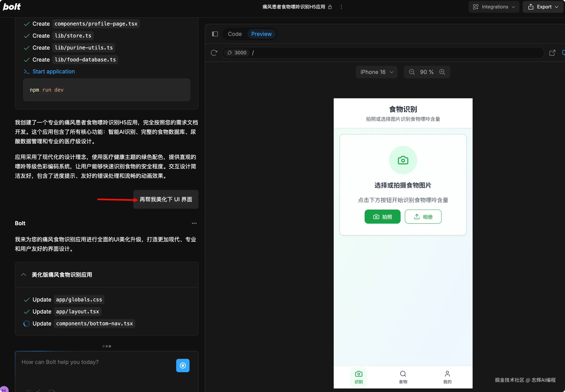Image resolution: width=565 pixels, height=392 pixels.
Task: Click the project lock visibility icon
Action: pos(330,7)
